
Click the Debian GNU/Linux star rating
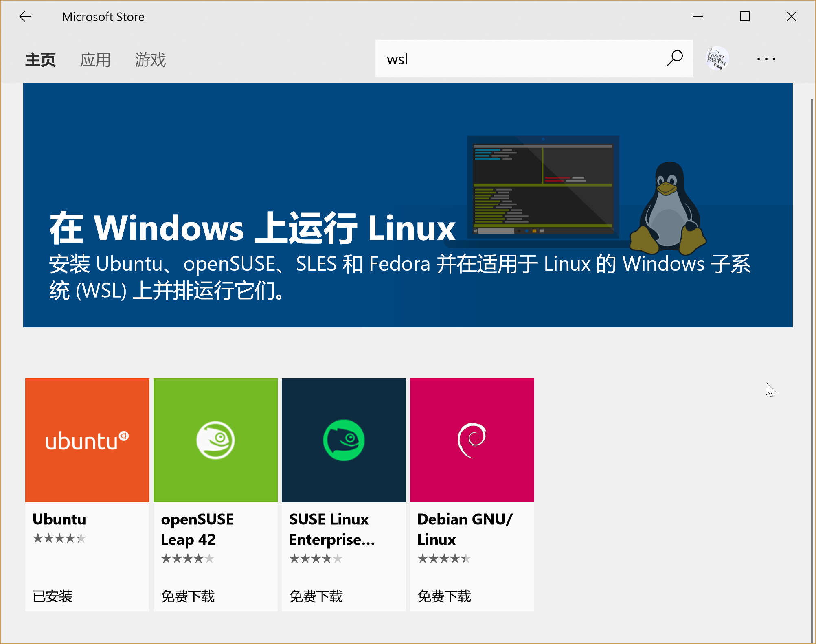coord(444,559)
